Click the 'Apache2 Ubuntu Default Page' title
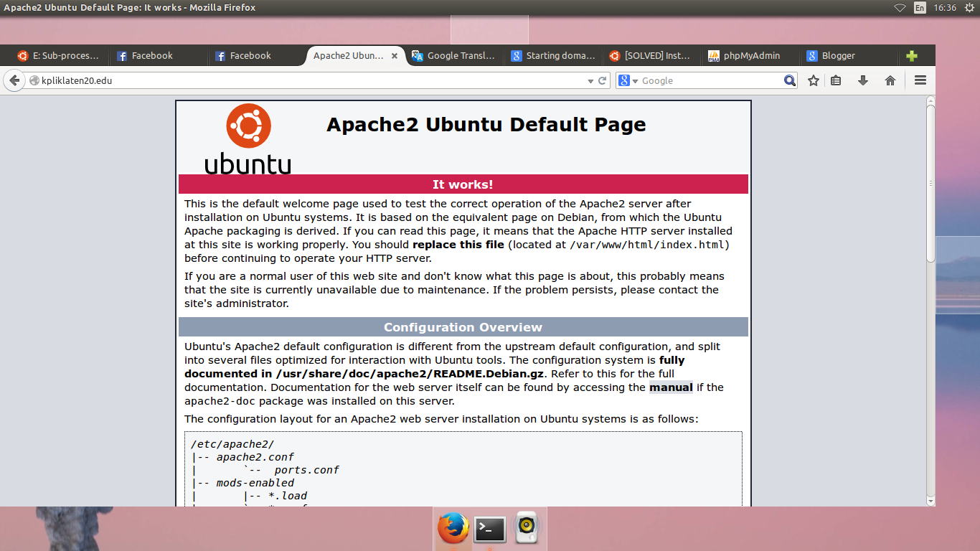980x551 pixels. pyautogui.click(x=486, y=124)
